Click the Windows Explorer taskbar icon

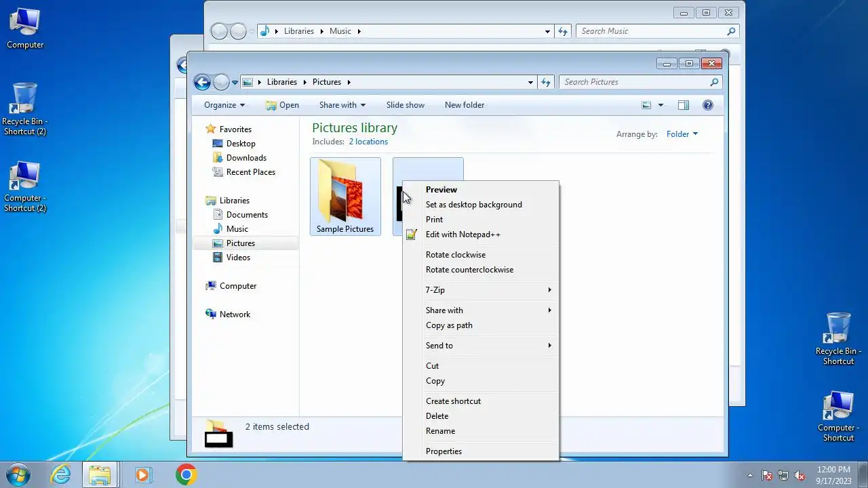tap(100, 474)
